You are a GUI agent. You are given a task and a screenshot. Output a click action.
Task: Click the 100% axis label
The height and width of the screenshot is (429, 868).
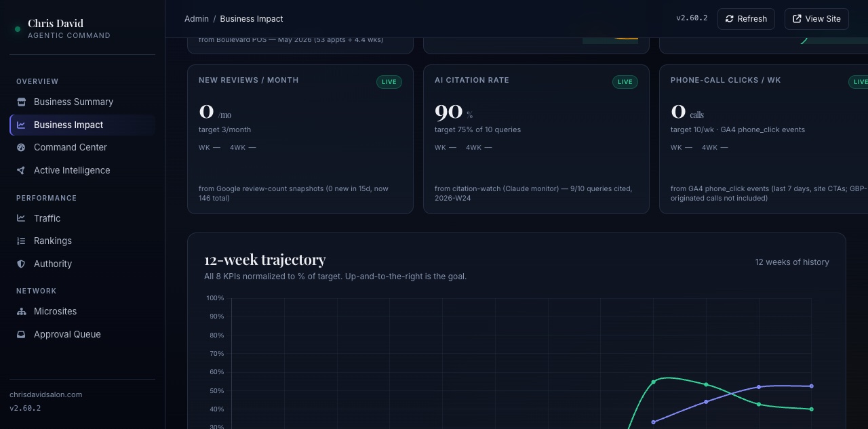[x=216, y=298]
